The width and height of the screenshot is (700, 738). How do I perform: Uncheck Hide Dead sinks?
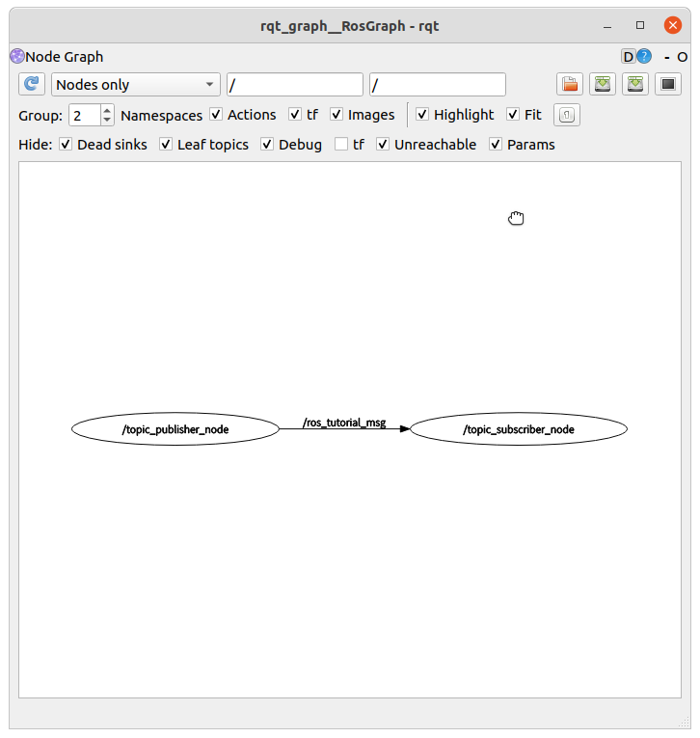[66, 145]
